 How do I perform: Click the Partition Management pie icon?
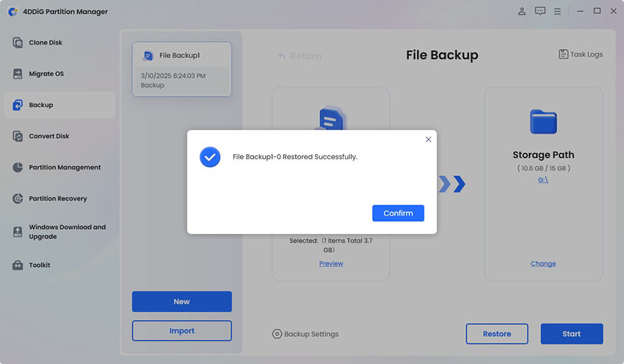click(18, 167)
